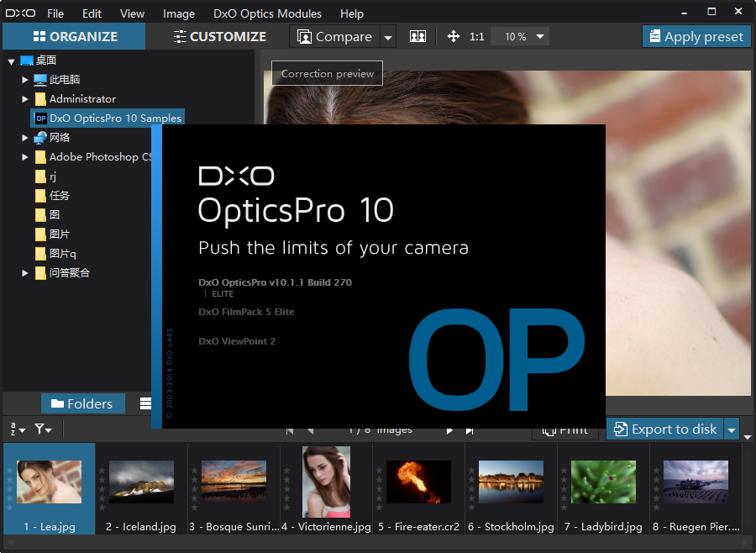This screenshot has width=756, height=553.
Task: Advance to the next image arrow
Action: coord(450,429)
